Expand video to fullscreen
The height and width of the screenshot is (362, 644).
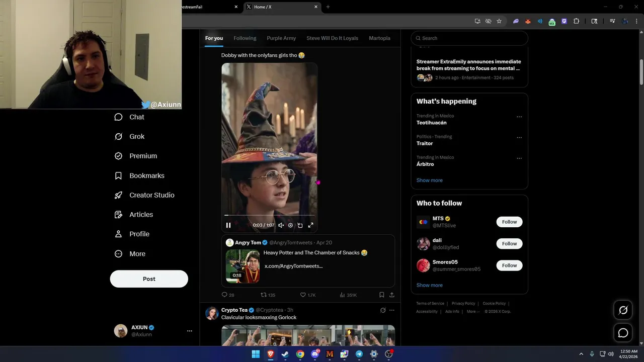point(310,225)
